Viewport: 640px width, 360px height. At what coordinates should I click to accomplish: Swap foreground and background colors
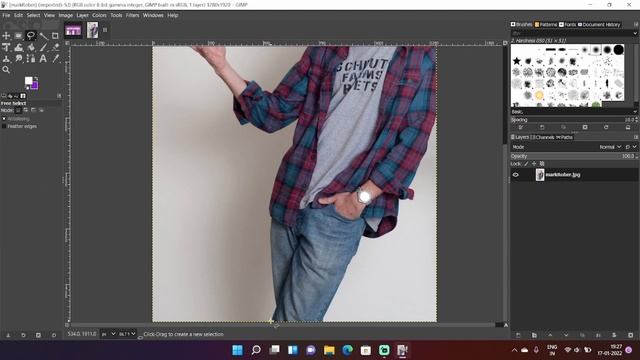point(36,78)
